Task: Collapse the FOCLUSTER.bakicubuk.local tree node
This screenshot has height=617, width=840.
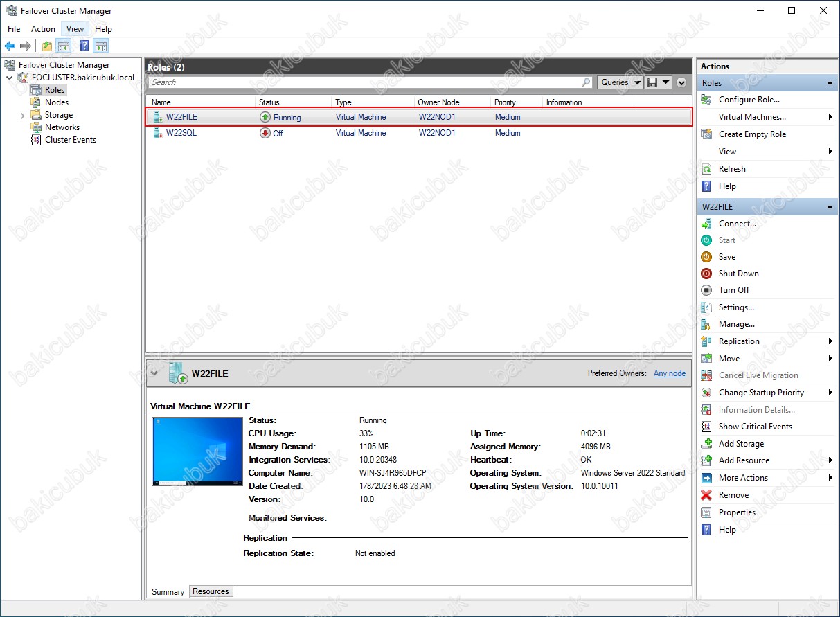Action: [9, 78]
